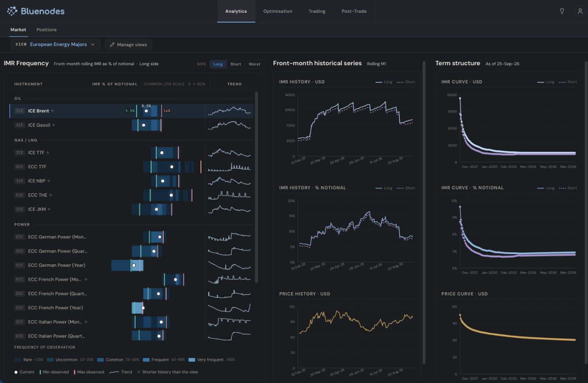Toggle Long series in IMR History % Notional legend
Image resolution: width=588 pixels, height=383 pixels.
point(384,188)
